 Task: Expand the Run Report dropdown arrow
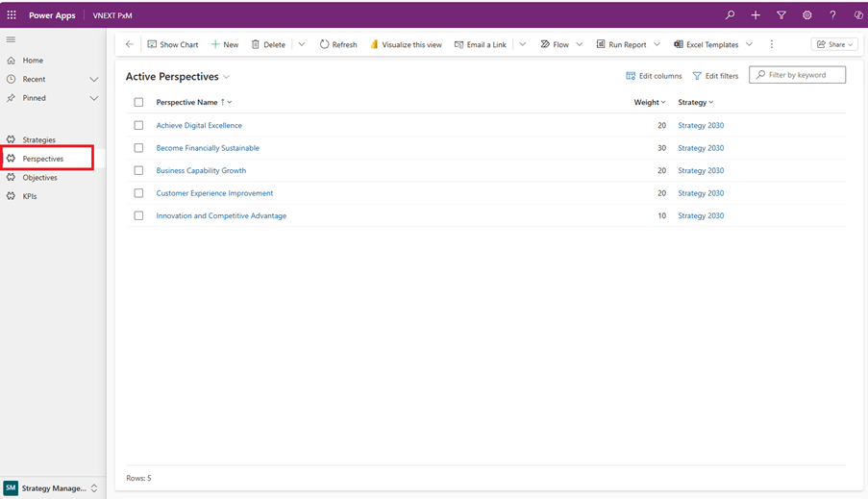coord(657,44)
